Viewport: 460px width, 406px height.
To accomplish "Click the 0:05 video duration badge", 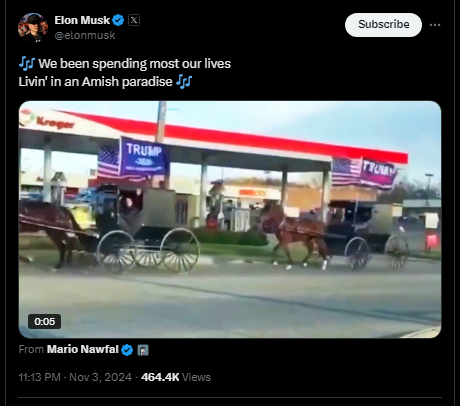I will [x=44, y=321].
